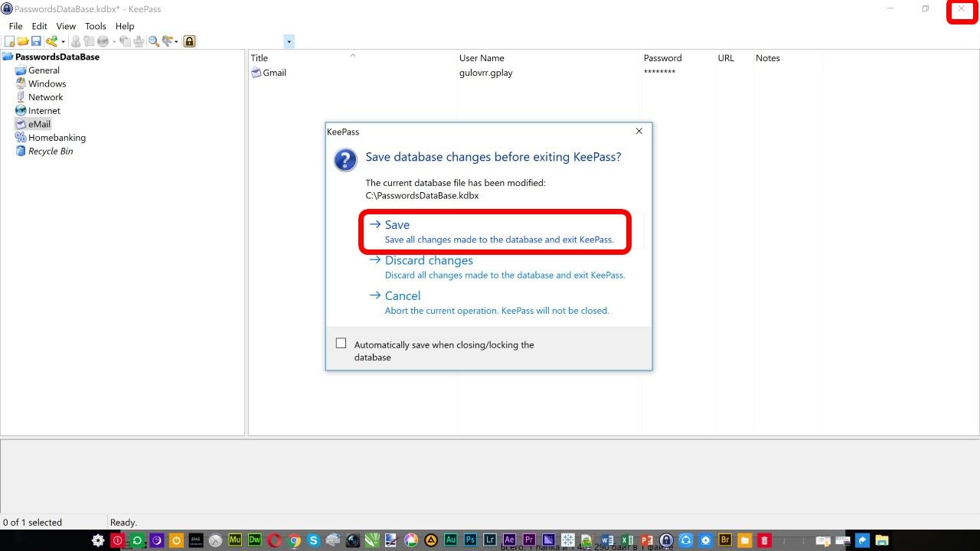The height and width of the screenshot is (551, 980).
Task: Choose Discard changes in the dialog
Action: [429, 261]
